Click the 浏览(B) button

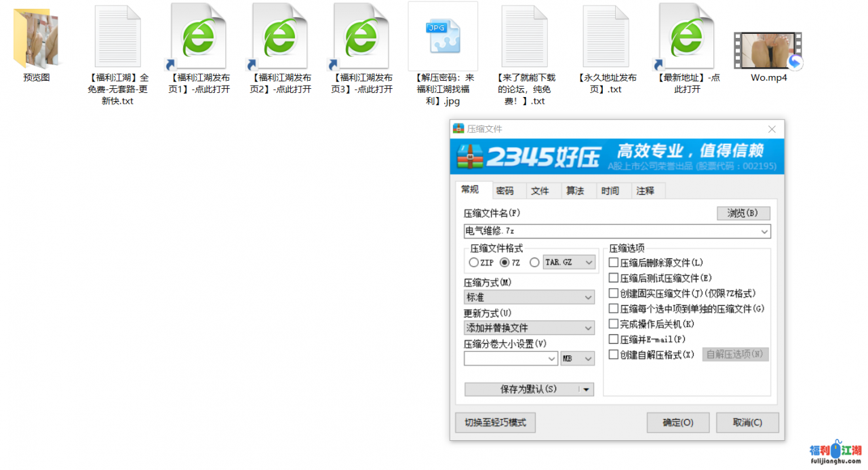pos(743,213)
